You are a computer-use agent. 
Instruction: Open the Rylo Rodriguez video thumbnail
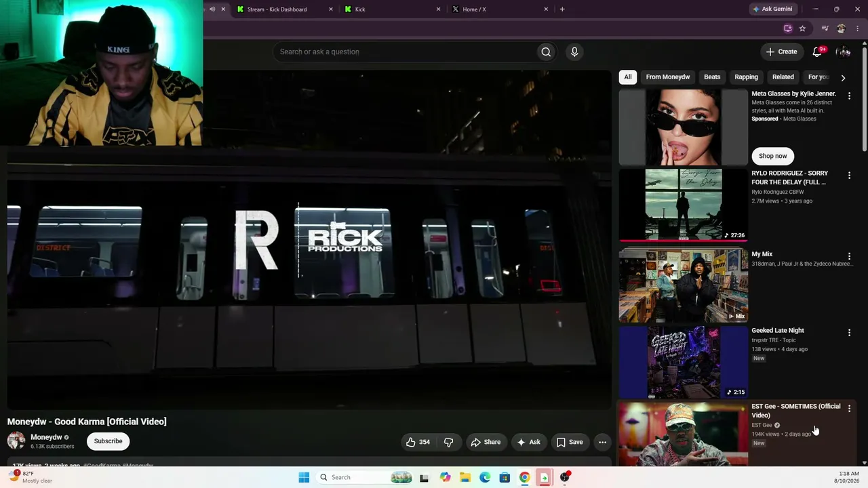pos(683,205)
